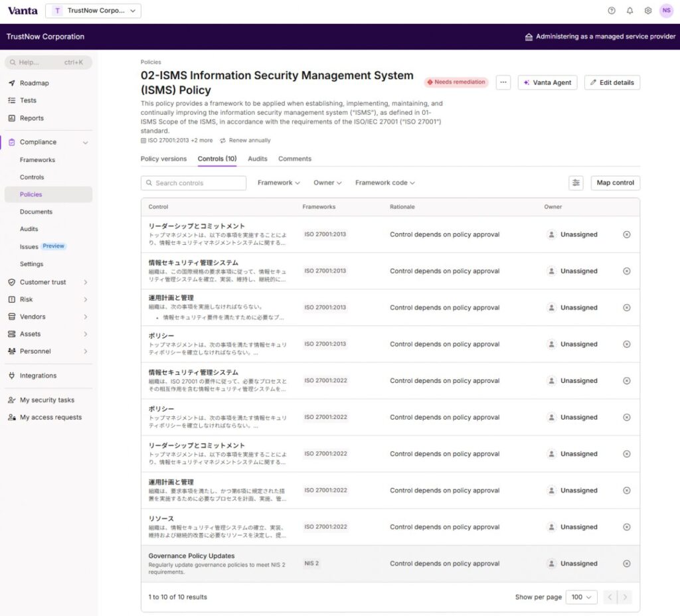Launch the Vanta Agent button
This screenshot has height=616, width=680.
[x=547, y=83]
